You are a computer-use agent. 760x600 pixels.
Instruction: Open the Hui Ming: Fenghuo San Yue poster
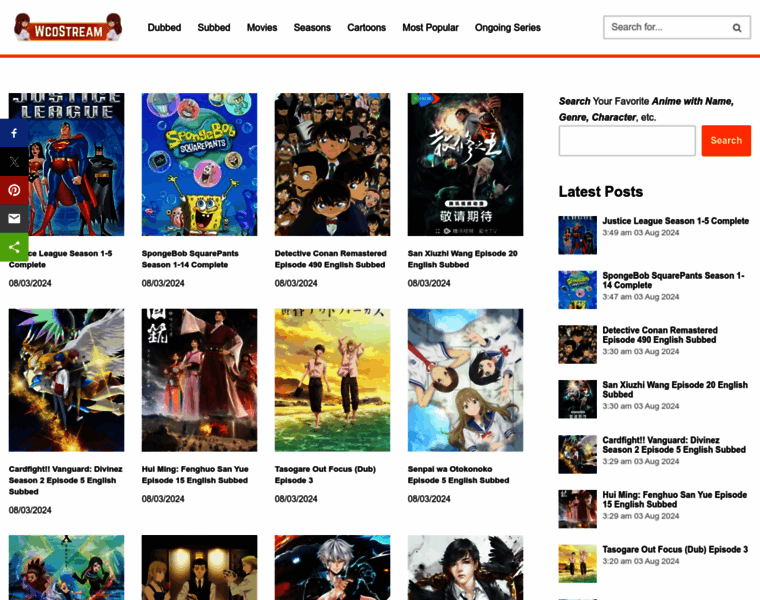pos(199,380)
